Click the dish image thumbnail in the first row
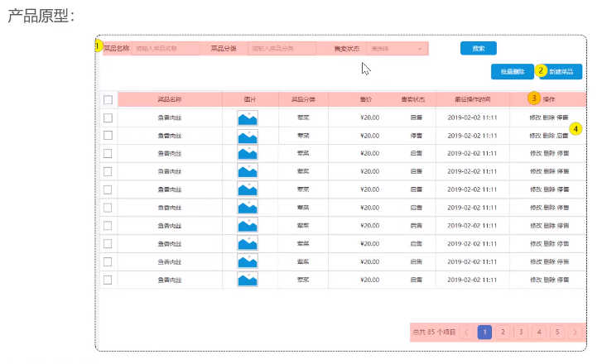This screenshot has height=364, width=607. [248, 118]
